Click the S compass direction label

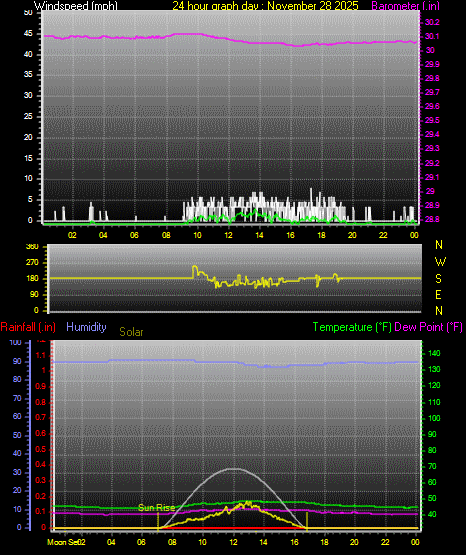pos(438,279)
